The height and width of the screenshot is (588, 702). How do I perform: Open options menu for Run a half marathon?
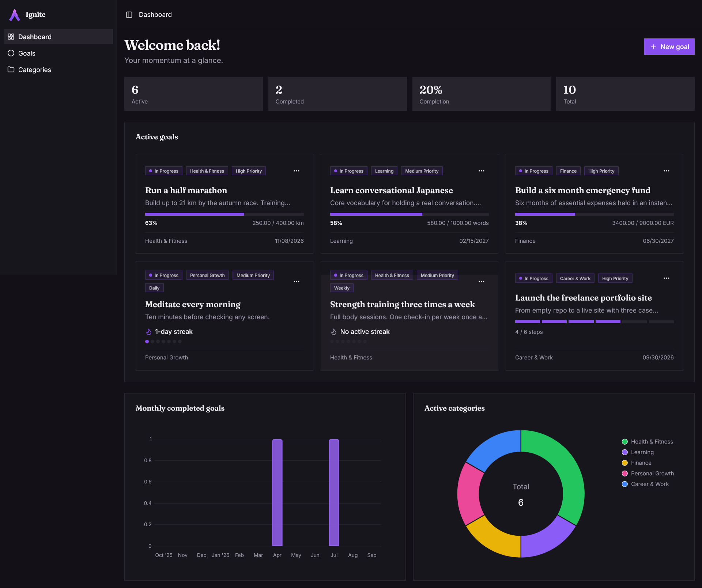point(297,171)
